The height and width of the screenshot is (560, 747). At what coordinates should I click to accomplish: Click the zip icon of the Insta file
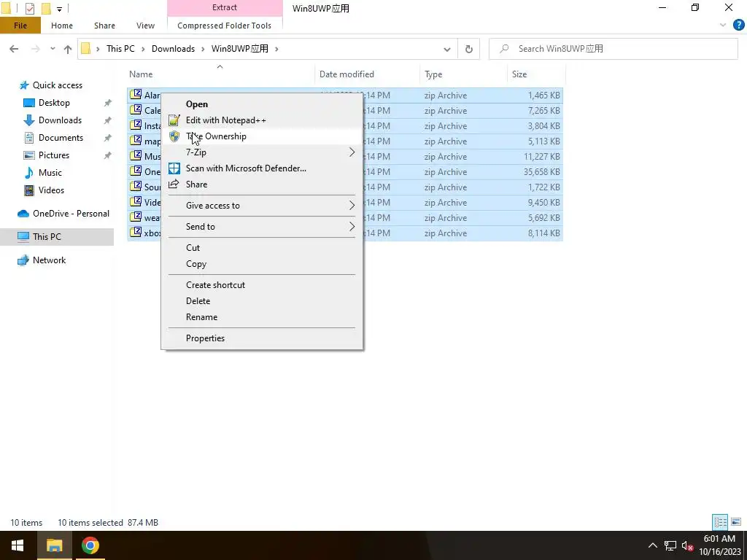coord(136,125)
